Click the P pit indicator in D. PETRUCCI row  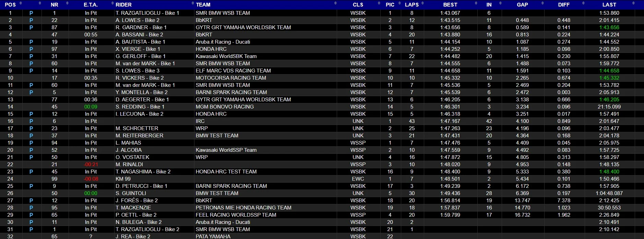(31, 186)
